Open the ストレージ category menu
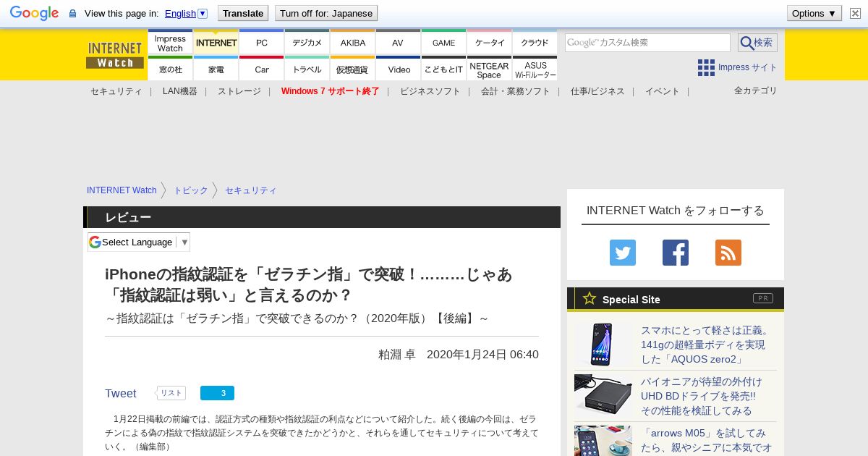The width and height of the screenshot is (868, 456). tap(239, 91)
